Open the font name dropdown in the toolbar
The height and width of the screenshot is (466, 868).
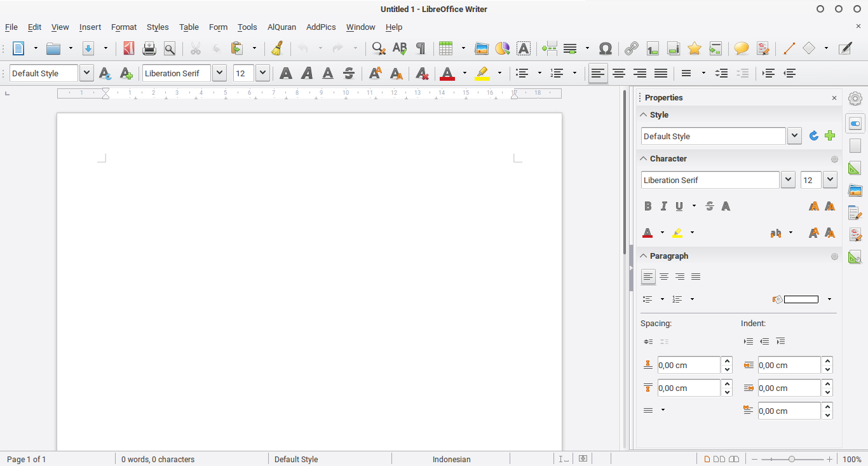click(x=219, y=73)
